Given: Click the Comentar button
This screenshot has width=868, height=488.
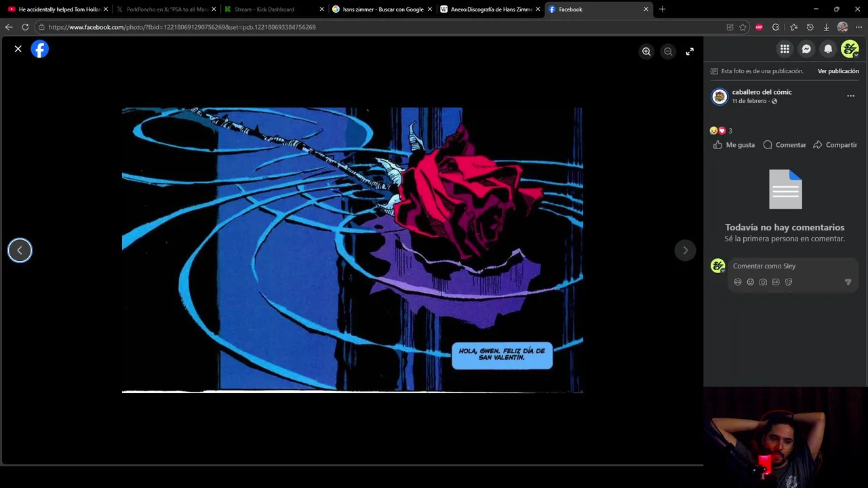Looking at the screenshot, I should 785,145.
